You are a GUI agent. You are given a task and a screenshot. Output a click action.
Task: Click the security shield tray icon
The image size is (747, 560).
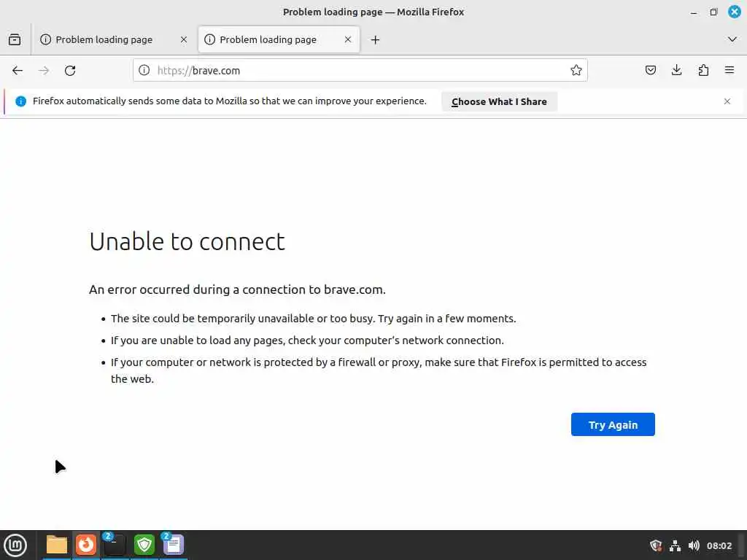click(x=656, y=545)
